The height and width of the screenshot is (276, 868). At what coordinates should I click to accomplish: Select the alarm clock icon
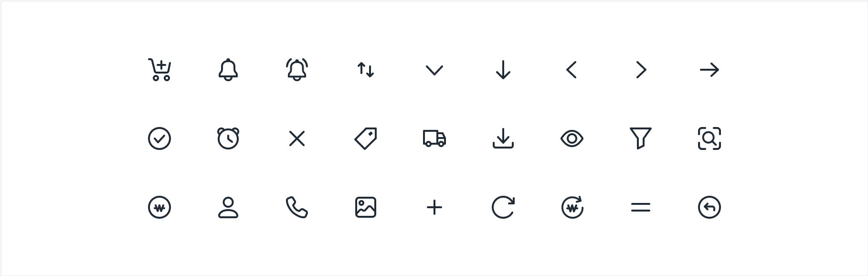click(228, 138)
